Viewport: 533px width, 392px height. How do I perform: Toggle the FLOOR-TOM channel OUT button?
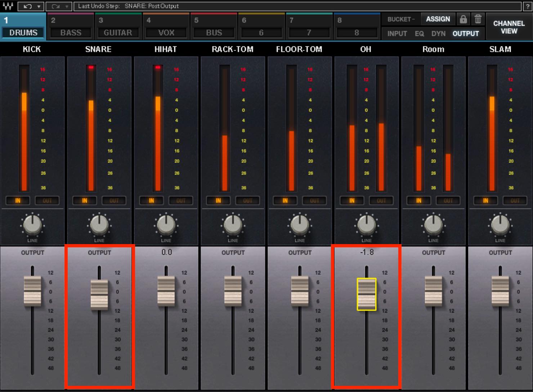(x=314, y=200)
